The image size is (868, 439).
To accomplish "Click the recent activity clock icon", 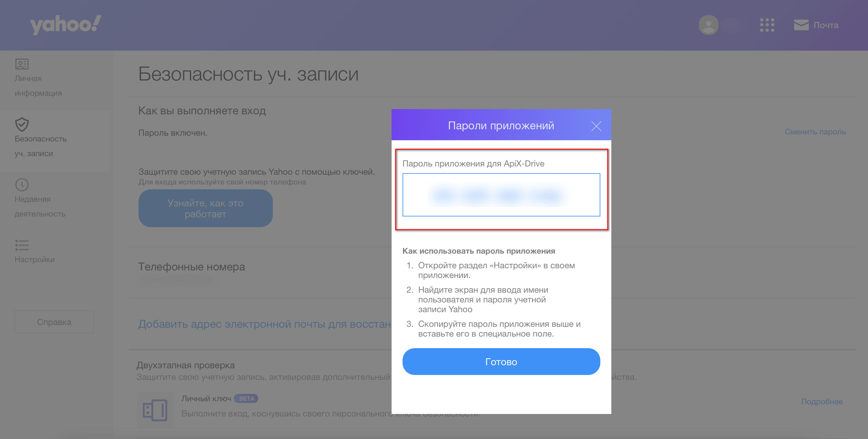I will coord(22,184).
